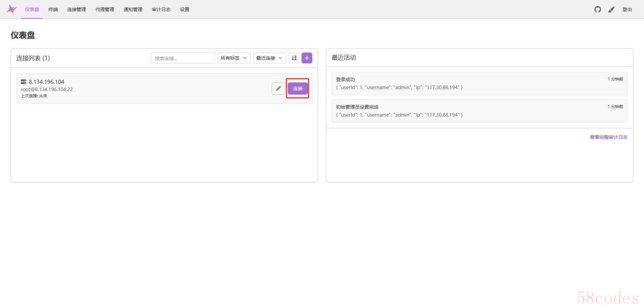Click the 登录成功 activity entry
Image resolution: width=644 pixels, height=308 pixels.
point(480,83)
